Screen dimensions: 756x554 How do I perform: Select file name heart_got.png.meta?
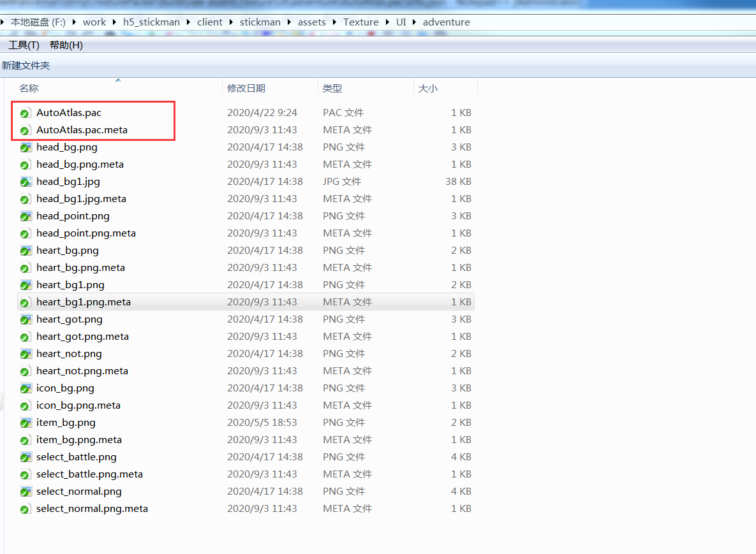[x=82, y=336]
